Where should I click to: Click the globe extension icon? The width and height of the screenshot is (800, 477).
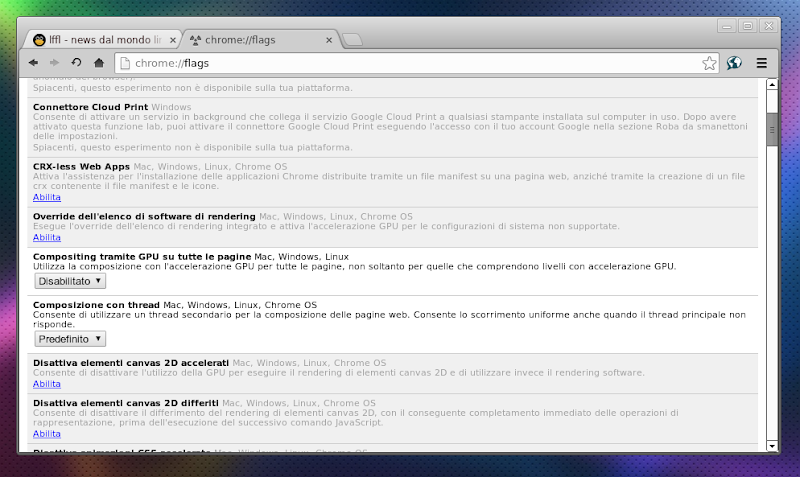[734, 63]
